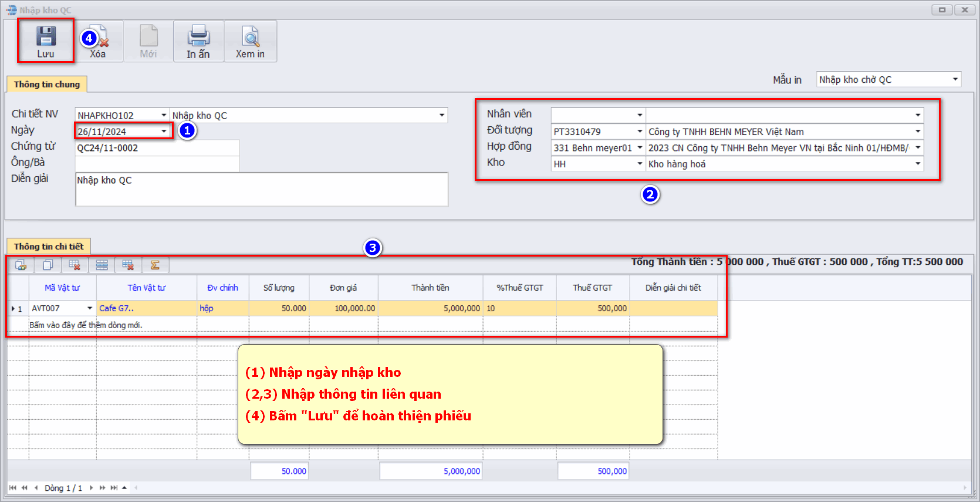Go to last record in navigator

(x=114, y=488)
